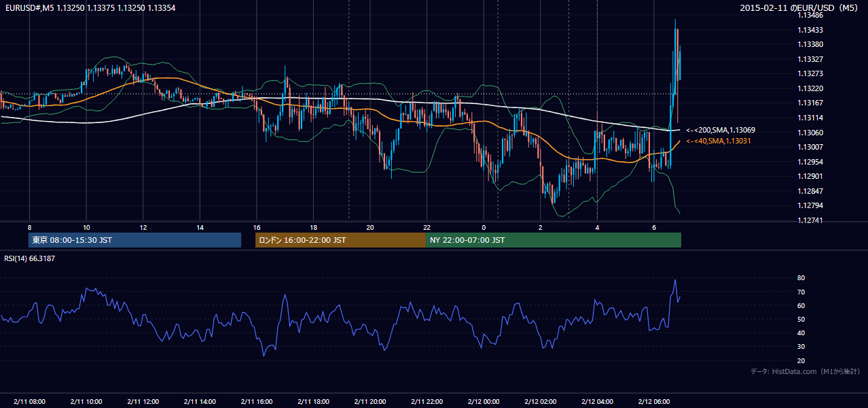Click hour label 14 on the price chart axis
Viewport: 868px width, 408px height.
pos(200,226)
